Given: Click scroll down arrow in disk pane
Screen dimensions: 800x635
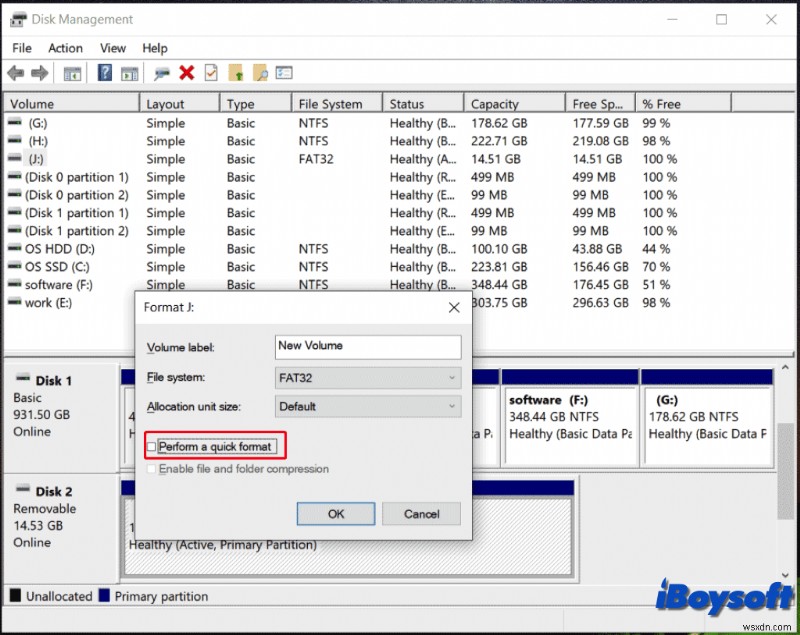Looking at the screenshot, I should tap(785, 574).
